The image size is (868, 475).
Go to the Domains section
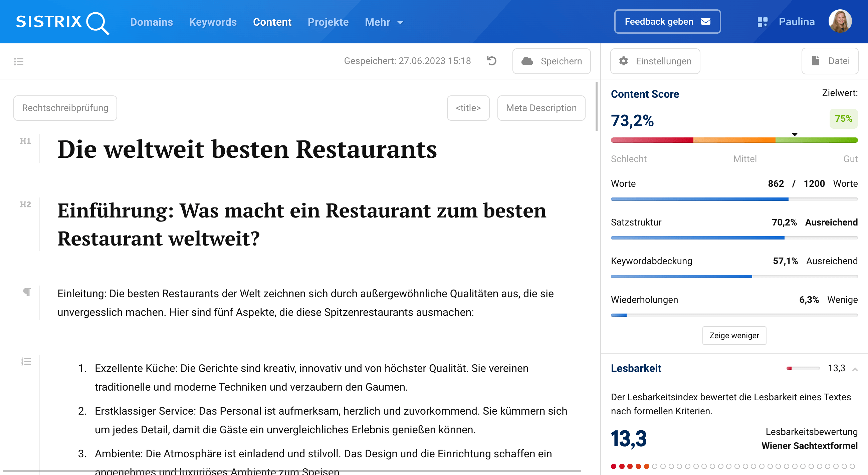[151, 22]
